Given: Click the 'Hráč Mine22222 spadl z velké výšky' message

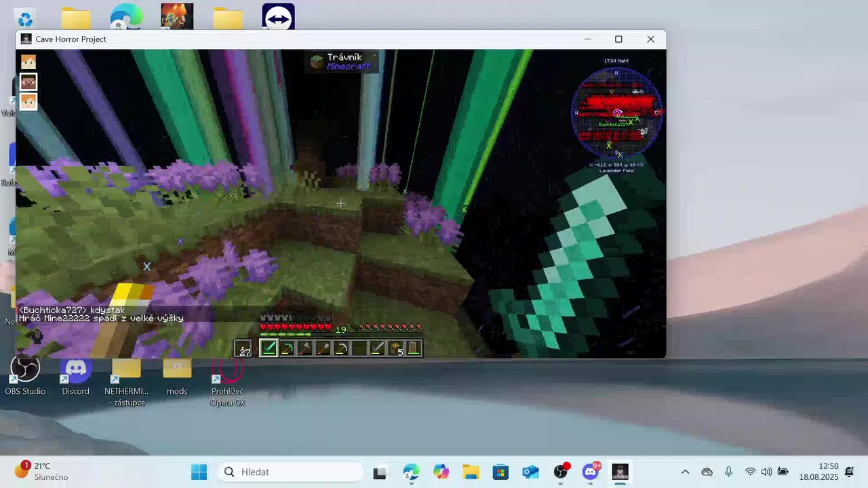Looking at the screenshot, I should (101, 318).
